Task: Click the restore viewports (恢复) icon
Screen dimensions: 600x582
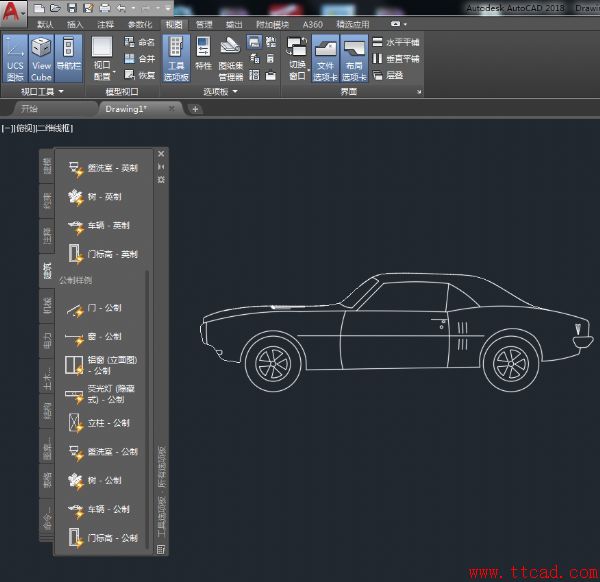Action: point(140,75)
